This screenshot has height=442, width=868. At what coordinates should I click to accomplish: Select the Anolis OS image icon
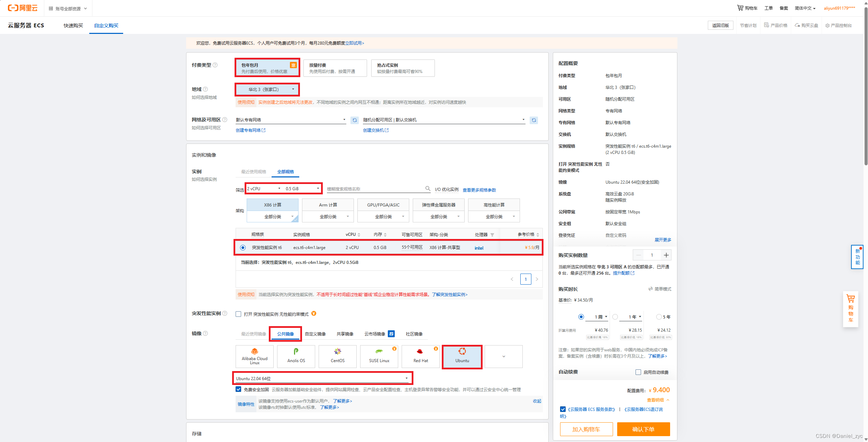click(x=296, y=356)
